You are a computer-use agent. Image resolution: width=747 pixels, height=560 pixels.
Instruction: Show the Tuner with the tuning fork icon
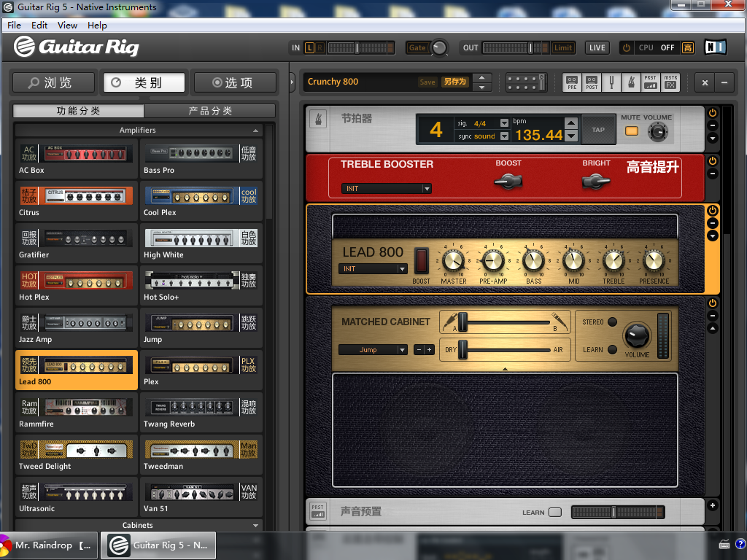611,82
